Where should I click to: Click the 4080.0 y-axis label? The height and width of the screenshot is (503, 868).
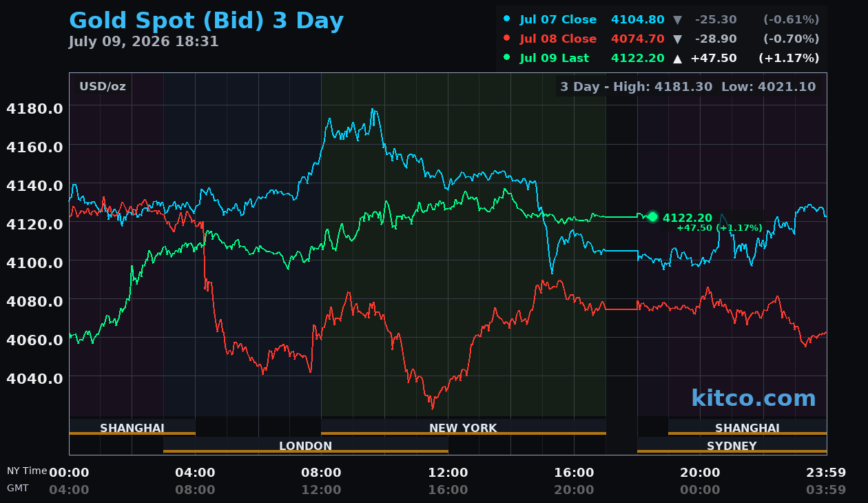[34, 302]
